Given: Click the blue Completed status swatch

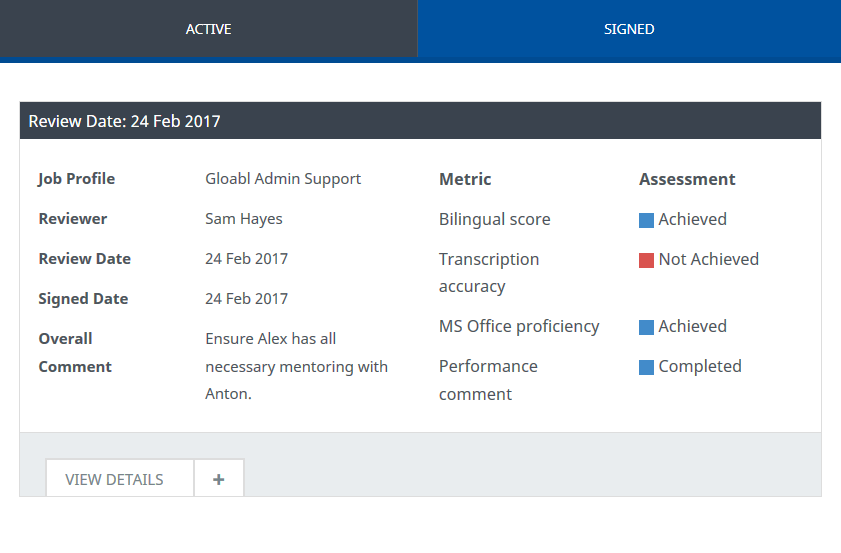Looking at the screenshot, I should [646, 367].
